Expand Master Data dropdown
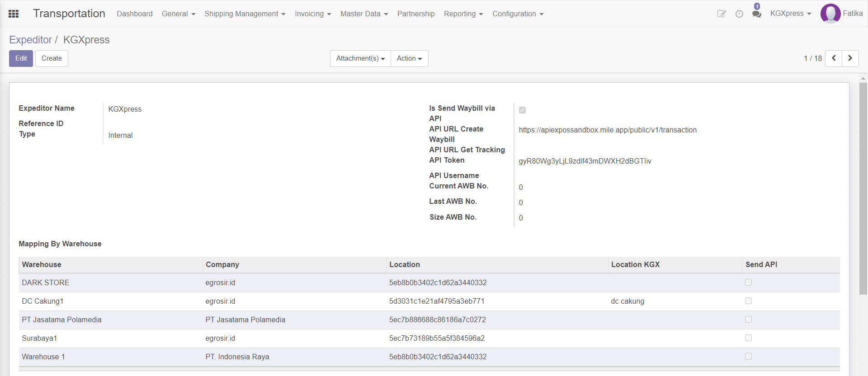The height and width of the screenshot is (376, 868). [x=364, y=14]
